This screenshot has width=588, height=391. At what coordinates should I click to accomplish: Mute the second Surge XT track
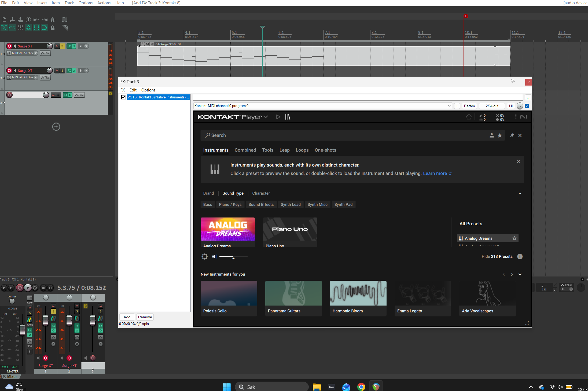(x=57, y=71)
